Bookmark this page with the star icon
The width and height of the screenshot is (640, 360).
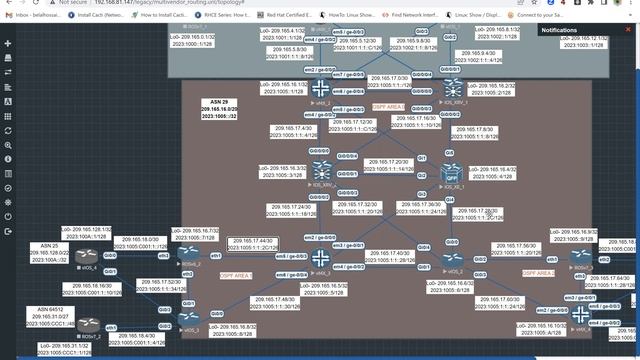pos(534,2)
